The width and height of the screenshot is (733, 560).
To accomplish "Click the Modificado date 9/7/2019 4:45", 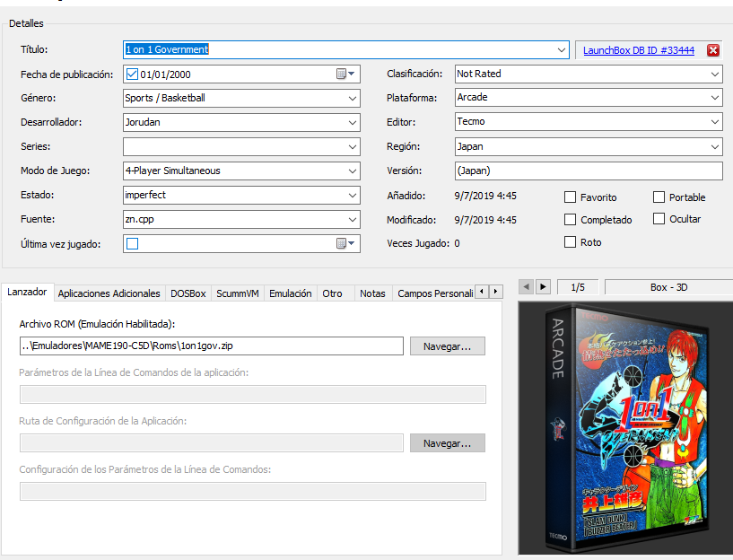I will pos(485,220).
